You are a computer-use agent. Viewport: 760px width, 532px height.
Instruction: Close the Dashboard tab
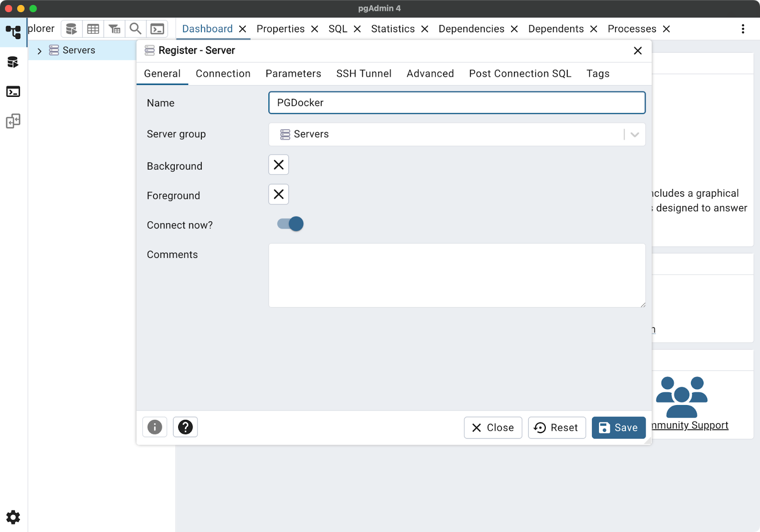(x=243, y=29)
